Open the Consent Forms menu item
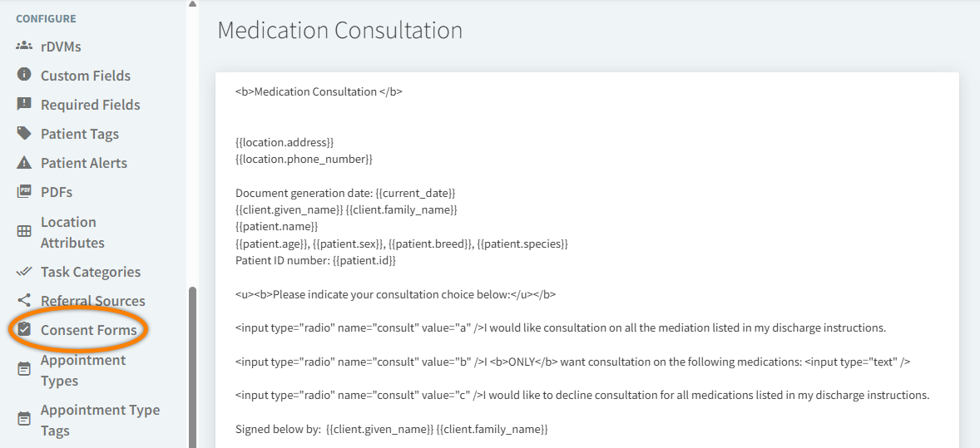This screenshot has width=980, height=448. (88, 330)
